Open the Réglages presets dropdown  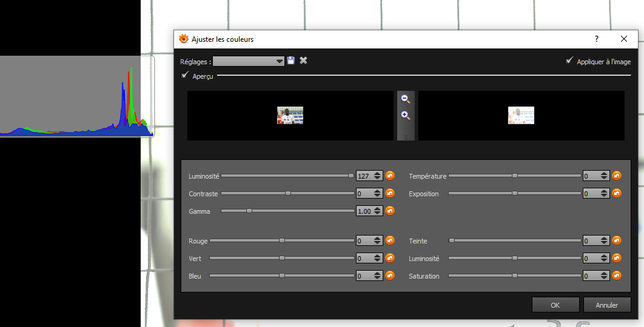coord(249,61)
